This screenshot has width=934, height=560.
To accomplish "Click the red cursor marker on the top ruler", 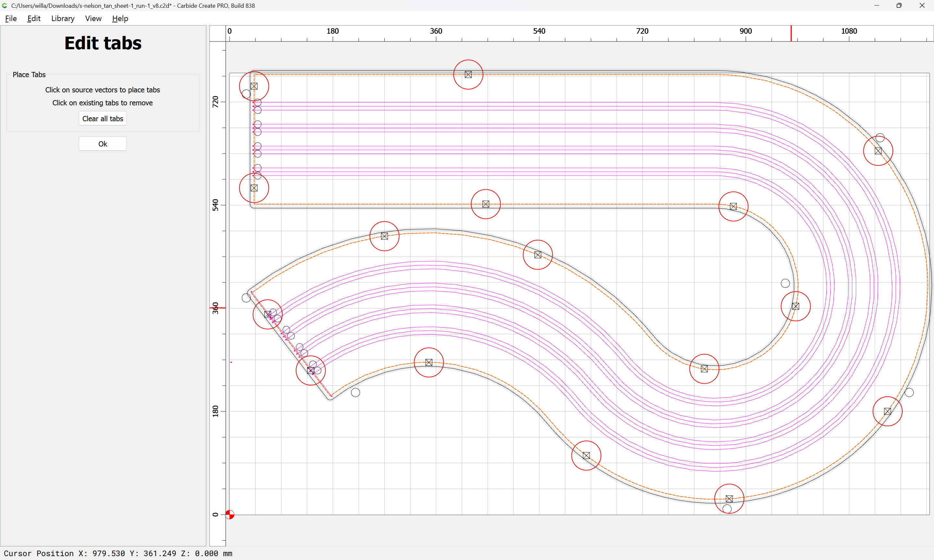I will click(791, 34).
